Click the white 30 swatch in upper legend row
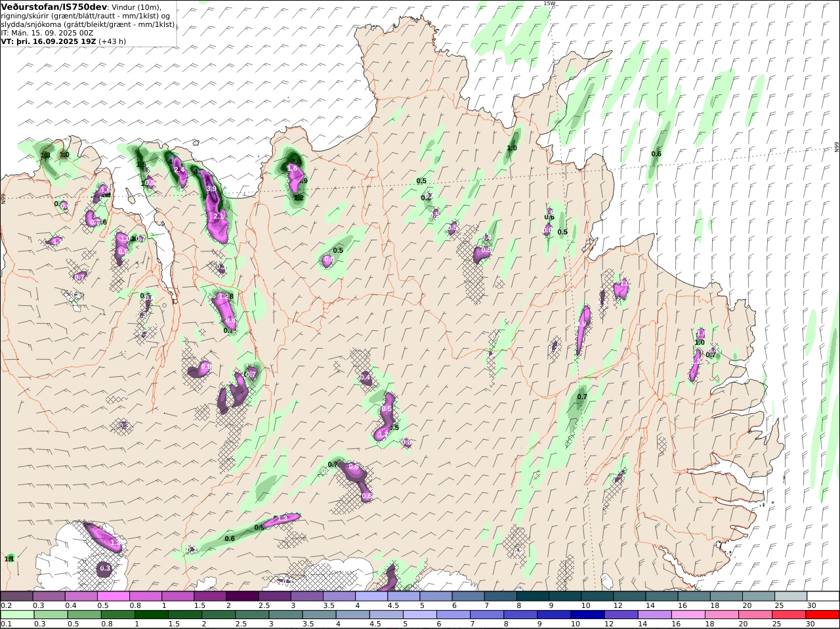840x629 pixels. (x=823, y=596)
